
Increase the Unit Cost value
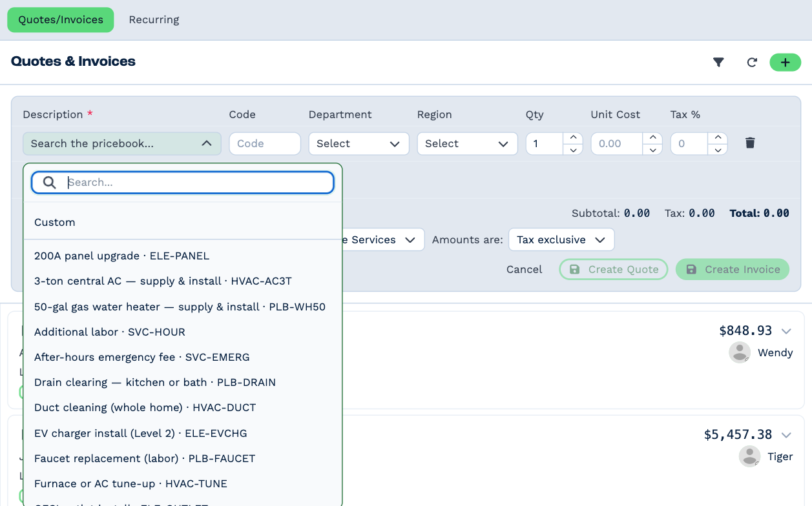tap(653, 137)
